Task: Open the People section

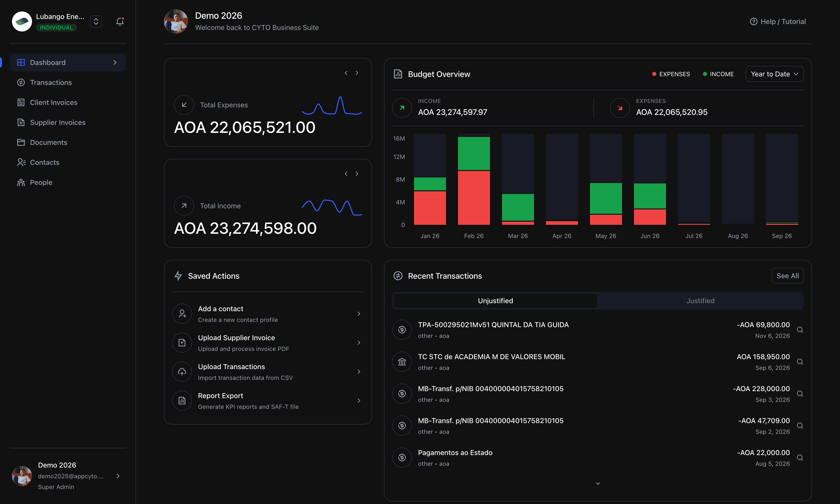Action: click(x=68, y=182)
